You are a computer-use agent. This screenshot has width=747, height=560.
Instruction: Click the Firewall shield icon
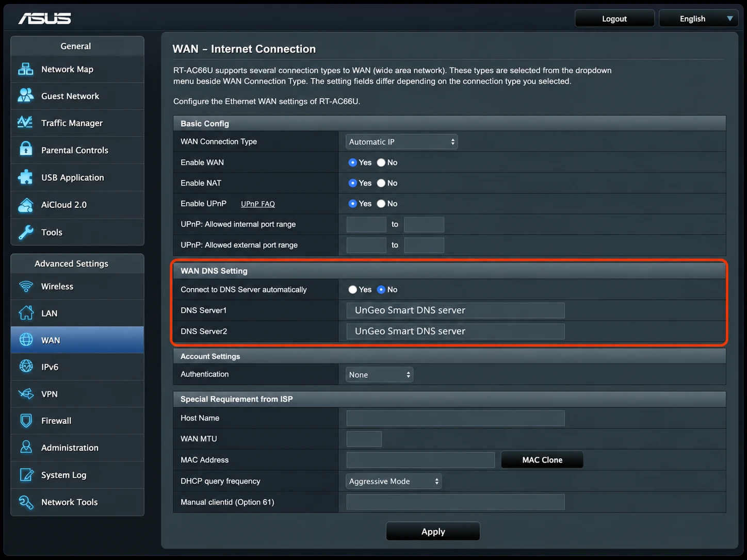click(x=26, y=421)
